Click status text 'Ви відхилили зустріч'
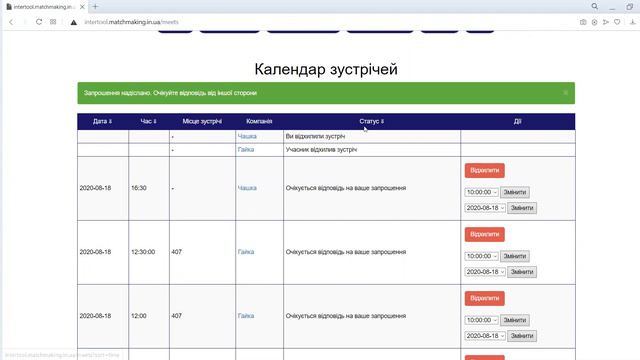This screenshot has height=360, width=640. tap(316, 136)
